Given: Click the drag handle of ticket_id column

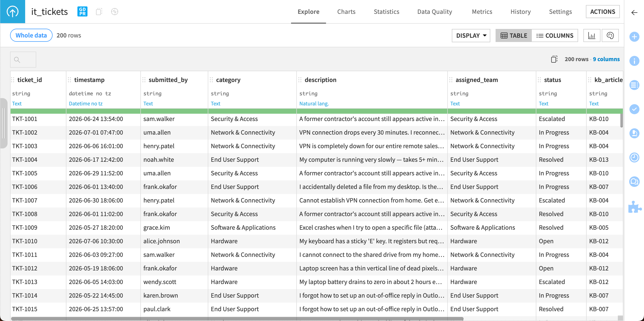Looking at the screenshot, I should 13,80.
